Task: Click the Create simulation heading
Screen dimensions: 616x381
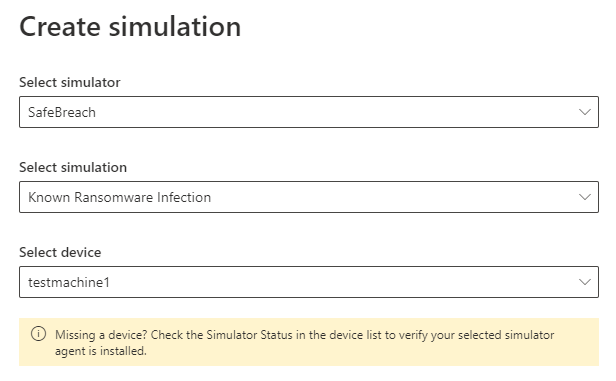Action: (130, 27)
